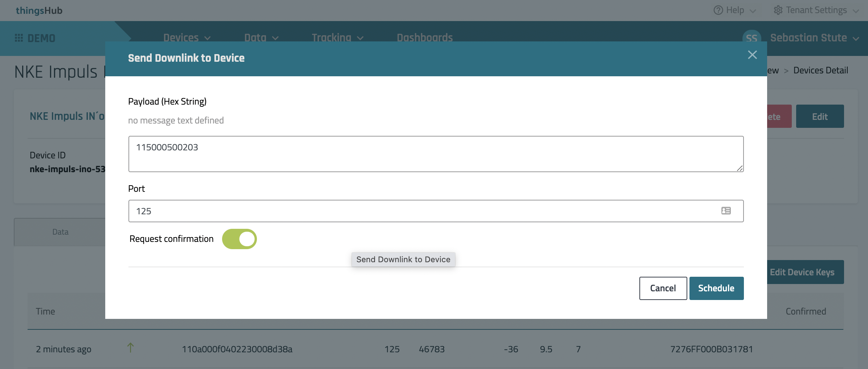Close the Send Downlink dialog with X
868x369 pixels.
click(752, 55)
